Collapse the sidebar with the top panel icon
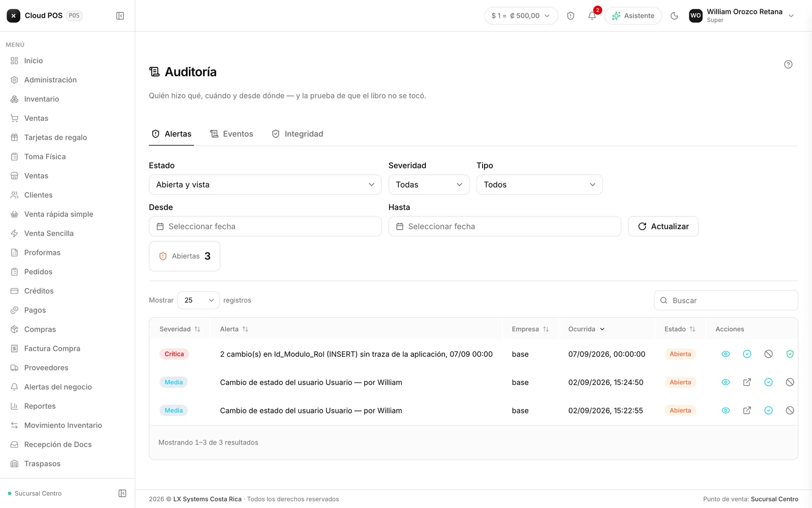 coord(120,16)
